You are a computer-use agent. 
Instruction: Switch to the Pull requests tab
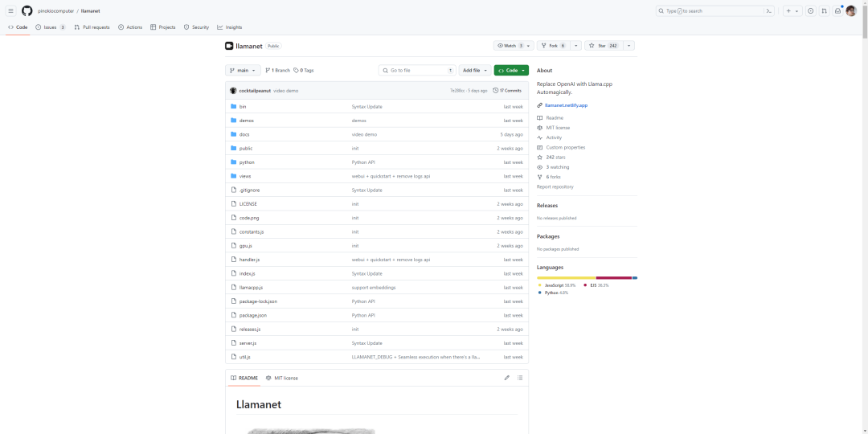(92, 27)
